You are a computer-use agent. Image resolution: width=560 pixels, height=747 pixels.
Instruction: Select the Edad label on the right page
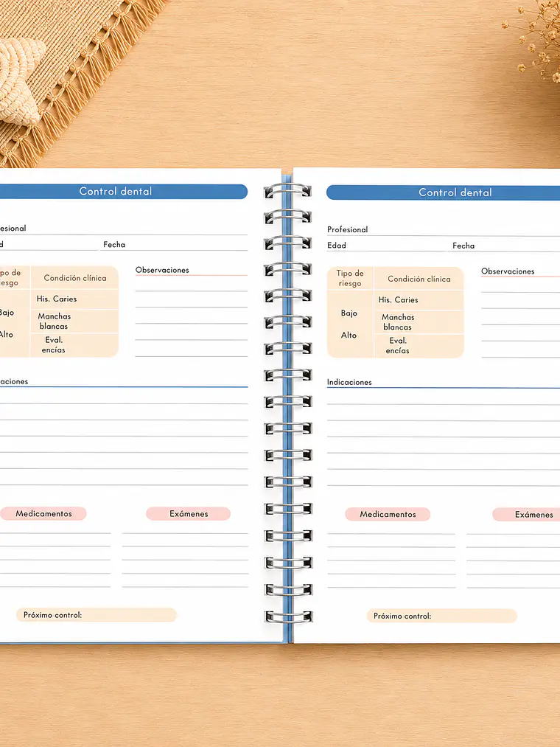pyautogui.click(x=337, y=246)
